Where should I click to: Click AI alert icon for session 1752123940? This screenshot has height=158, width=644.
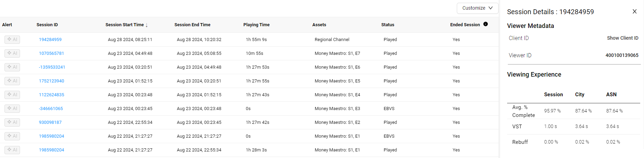12,81
